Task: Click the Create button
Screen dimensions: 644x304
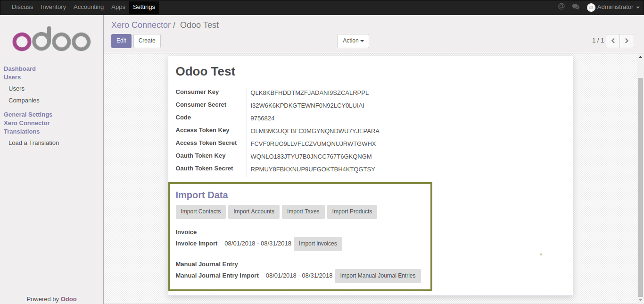Action: click(x=147, y=41)
